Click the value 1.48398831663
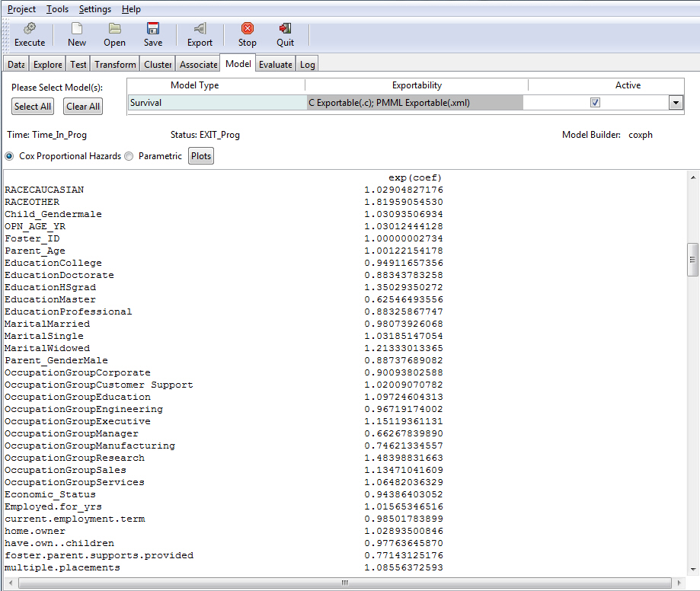 pyautogui.click(x=404, y=458)
